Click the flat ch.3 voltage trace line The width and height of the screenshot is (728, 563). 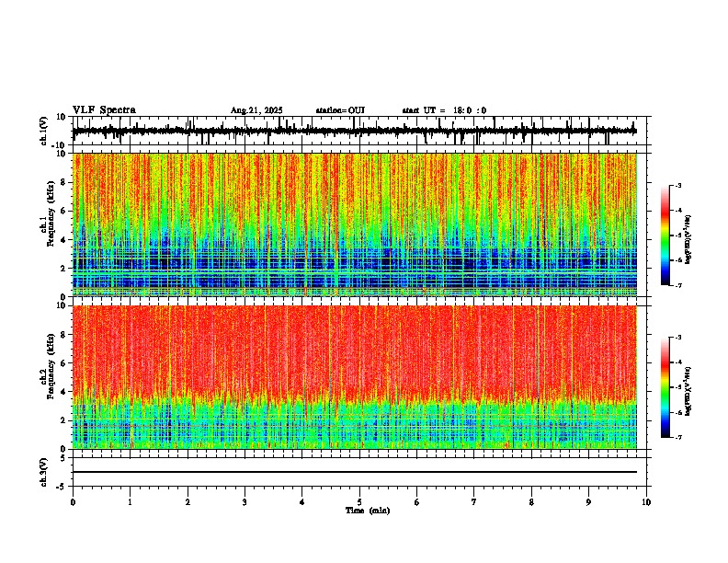pyautogui.click(x=354, y=472)
